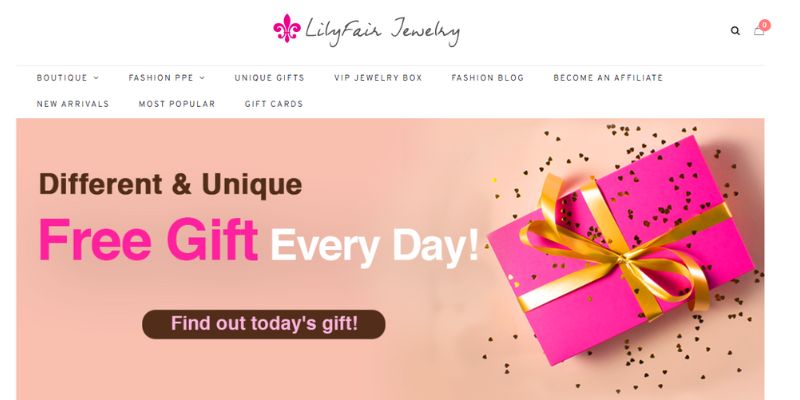The image size is (800, 400).
Task: Click Find out today's gift button
Action: [264, 324]
